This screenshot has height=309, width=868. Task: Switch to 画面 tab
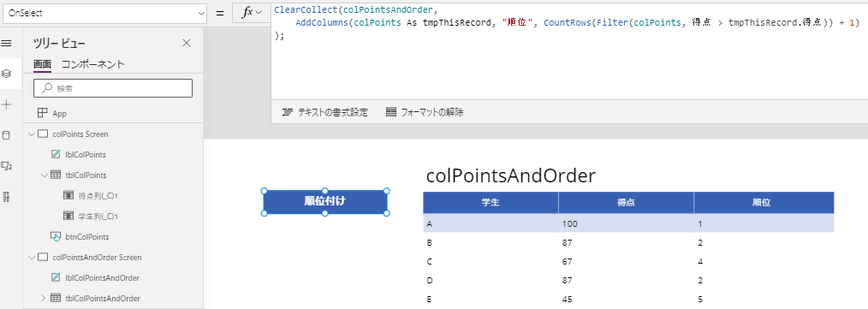pos(42,64)
